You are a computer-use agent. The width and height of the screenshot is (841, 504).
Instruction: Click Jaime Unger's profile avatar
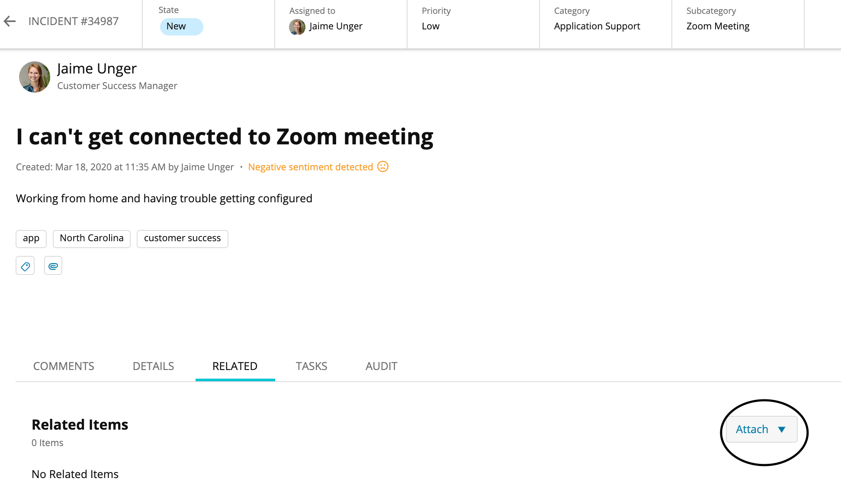(34, 77)
